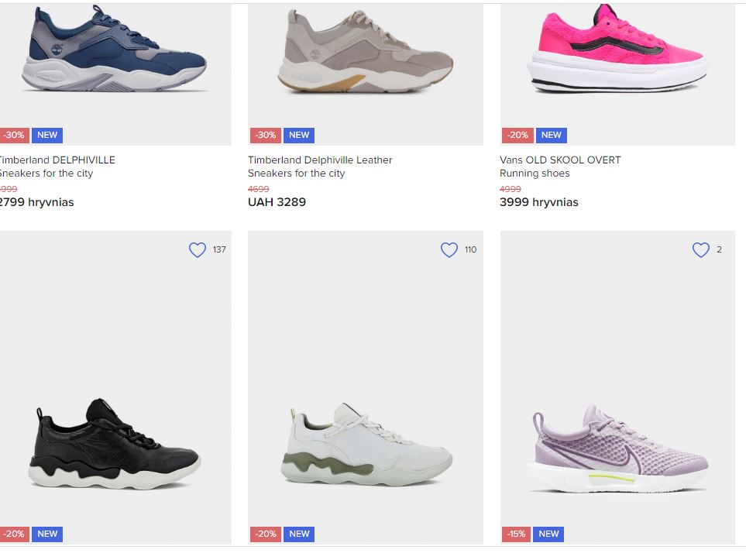View the lilac Nike sneaker image
The width and height of the screenshot is (746, 560).
coord(617,449)
